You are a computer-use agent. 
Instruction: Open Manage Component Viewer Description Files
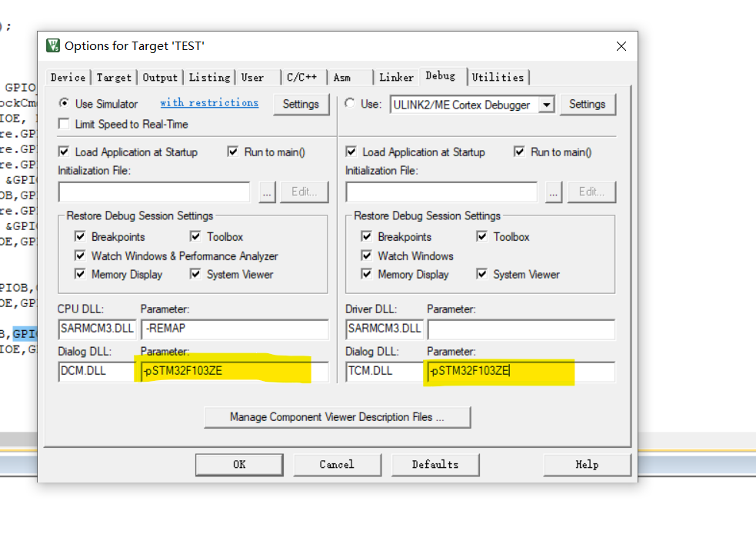click(338, 417)
